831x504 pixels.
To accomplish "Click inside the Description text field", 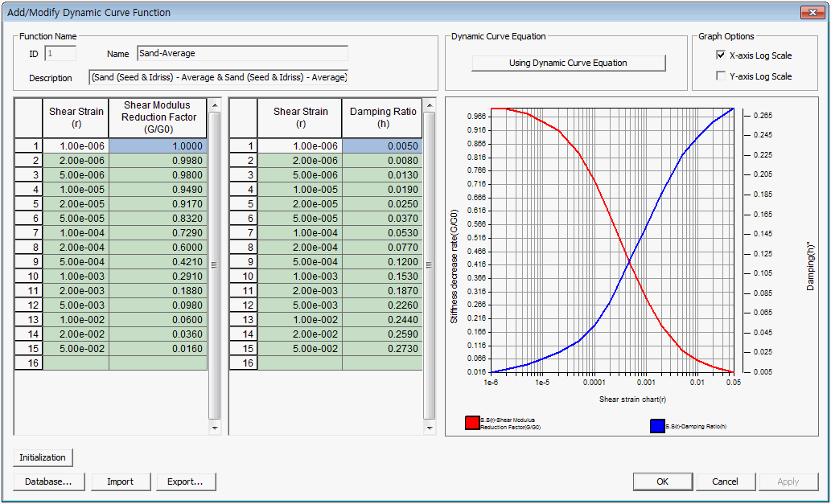I will [218, 77].
